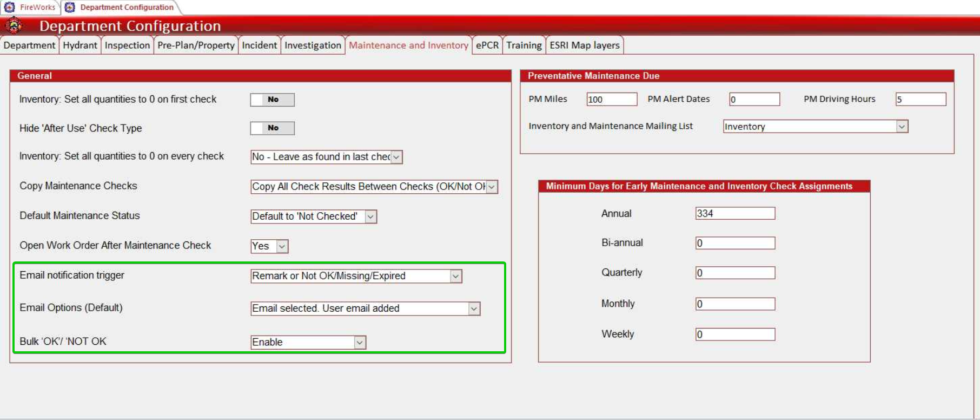
Task: Click the PM Miles input field
Action: point(612,99)
